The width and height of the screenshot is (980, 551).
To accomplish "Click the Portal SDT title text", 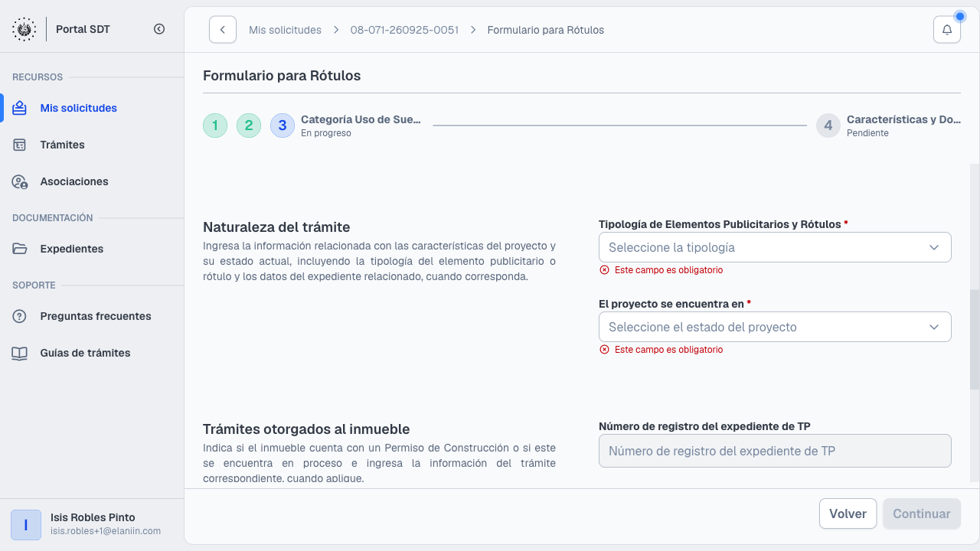I will click(83, 29).
